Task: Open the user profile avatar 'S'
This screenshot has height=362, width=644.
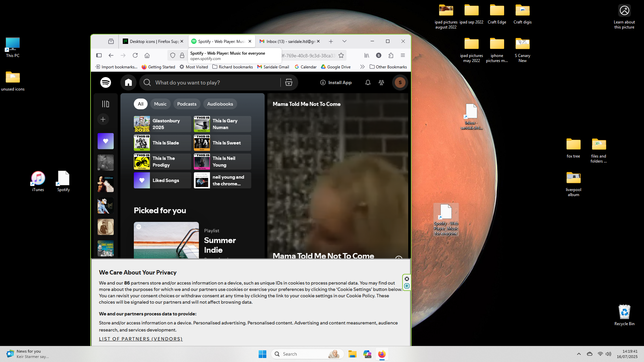Action: click(x=400, y=82)
